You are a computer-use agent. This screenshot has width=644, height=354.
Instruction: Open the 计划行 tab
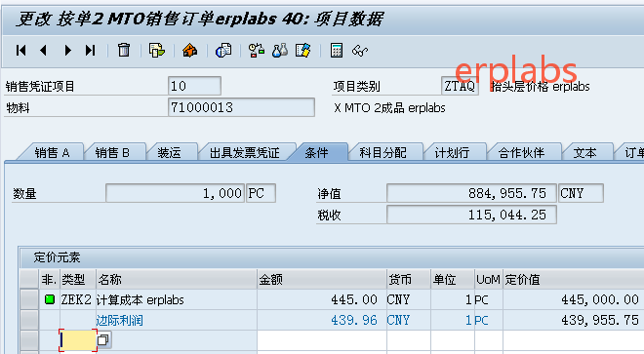(452, 153)
